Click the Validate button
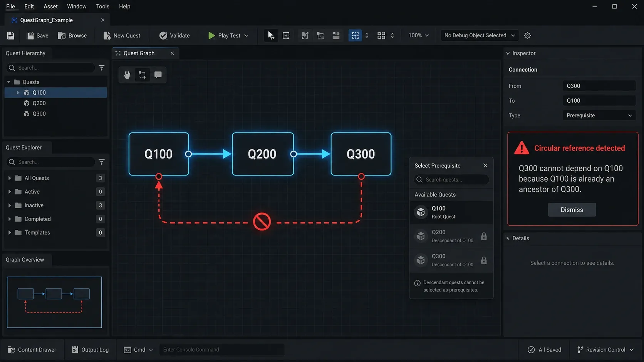Viewport: 644px width, 362px height. point(174,35)
